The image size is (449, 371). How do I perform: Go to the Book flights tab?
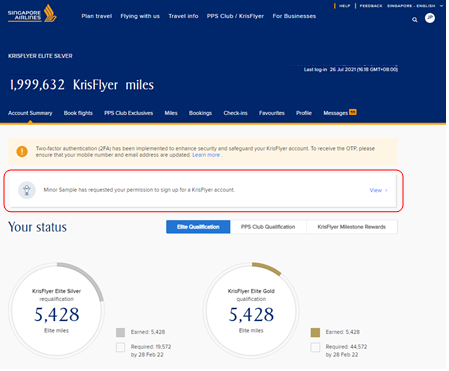[x=78, y=113]
